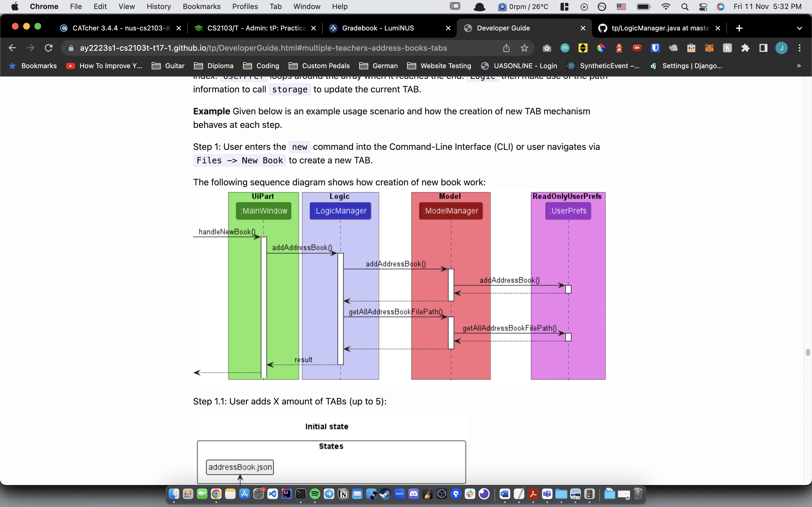Show hidden bookmarks with the double chevron

[x=799, y=66]
